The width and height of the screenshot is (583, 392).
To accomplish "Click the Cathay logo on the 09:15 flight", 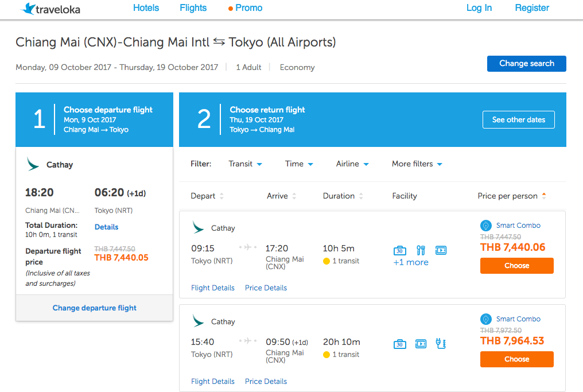I will [x=198, y=227].
